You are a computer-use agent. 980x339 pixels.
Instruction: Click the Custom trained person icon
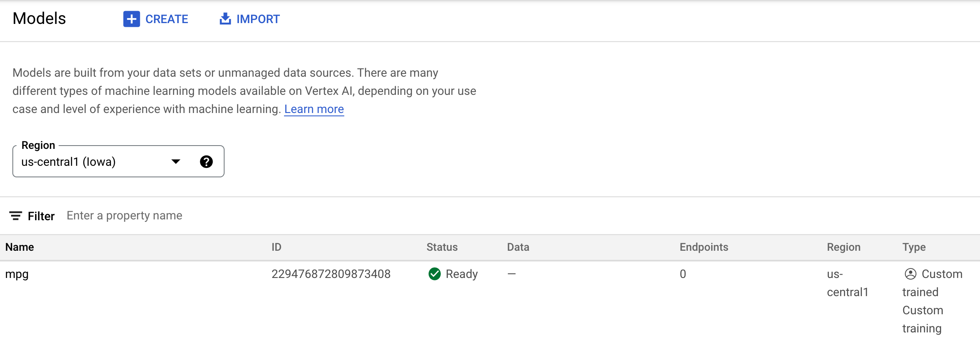[910, 274]
